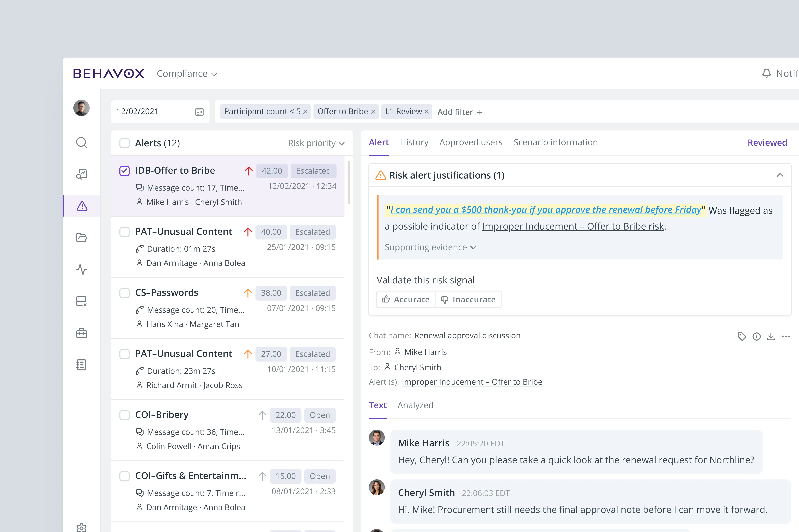799x532 pixels.
Task: Click Cheryl Smith in the To field
Action: pos(418,368)
